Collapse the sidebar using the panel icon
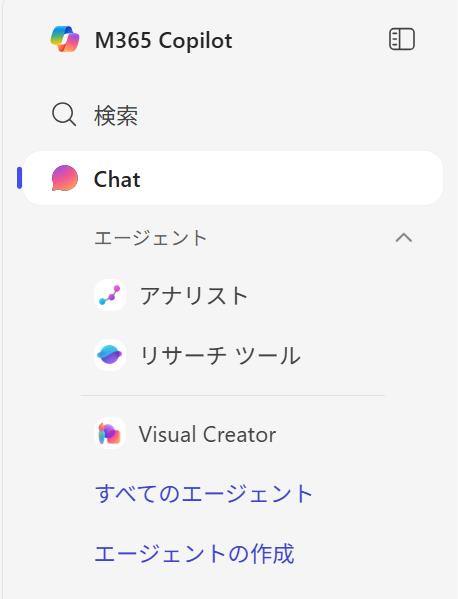 (x=402, y=39)
